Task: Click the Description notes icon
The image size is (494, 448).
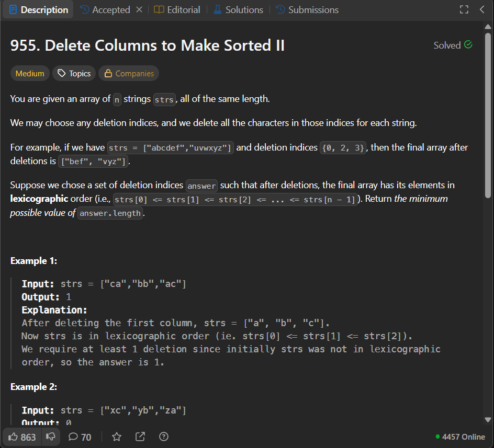Action: (x=14, y=9)
